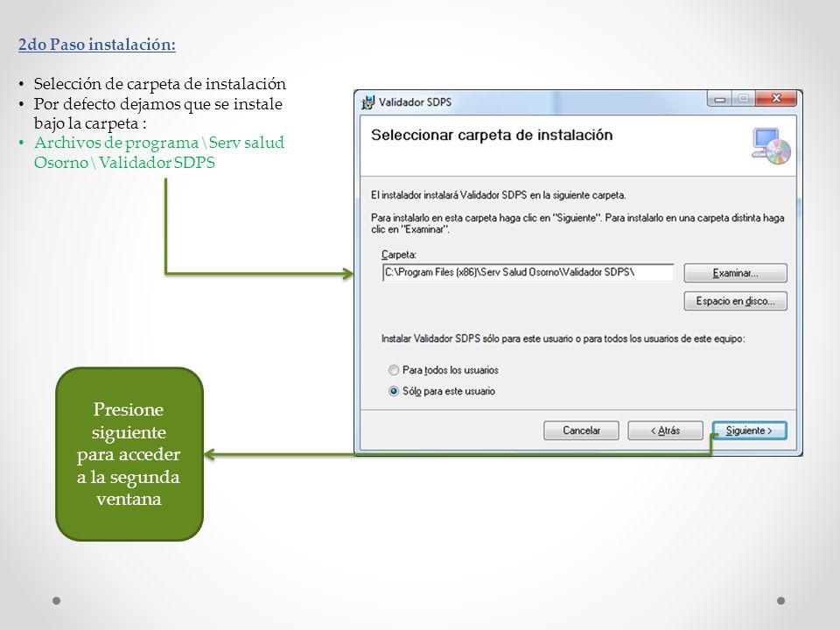Click the Seleccionar carpeta de instalación heading
Image resolution: width=840 pixels, height=630 pixels.
[x=492, y=135]
